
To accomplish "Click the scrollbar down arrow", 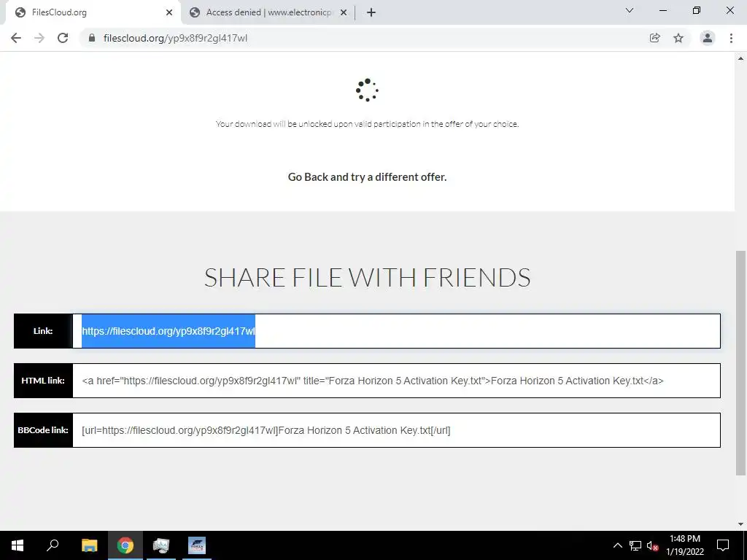I will (740, 524).
